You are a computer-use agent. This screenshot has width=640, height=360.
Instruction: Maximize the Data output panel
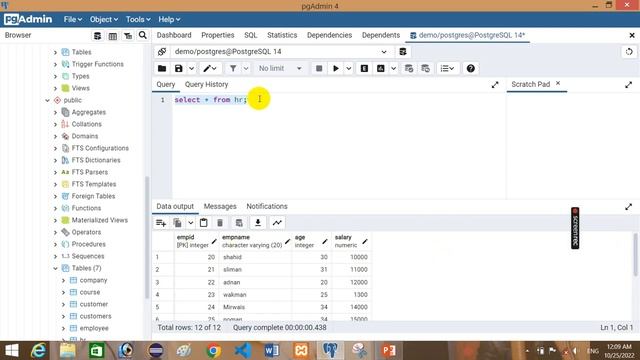pyautogui.click(x=629, y=207)
